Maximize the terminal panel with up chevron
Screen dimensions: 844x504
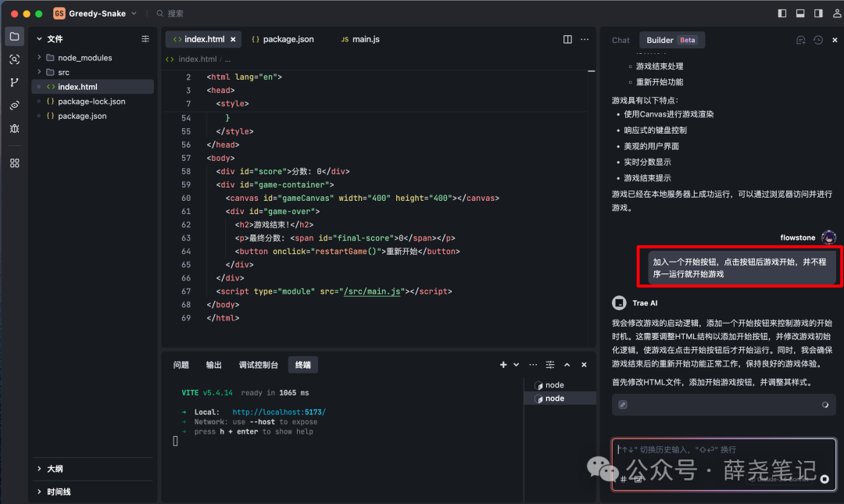(567, 365)
